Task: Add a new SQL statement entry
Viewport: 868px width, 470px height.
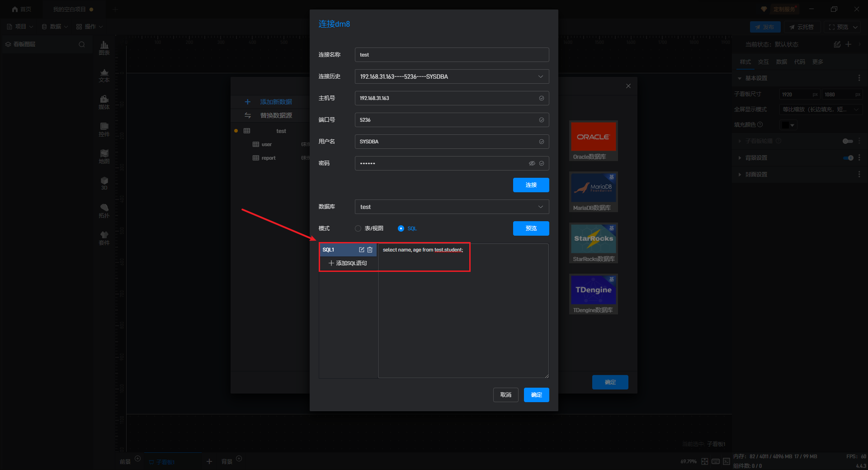Action: pyautogui.click(x=348, y=263)
